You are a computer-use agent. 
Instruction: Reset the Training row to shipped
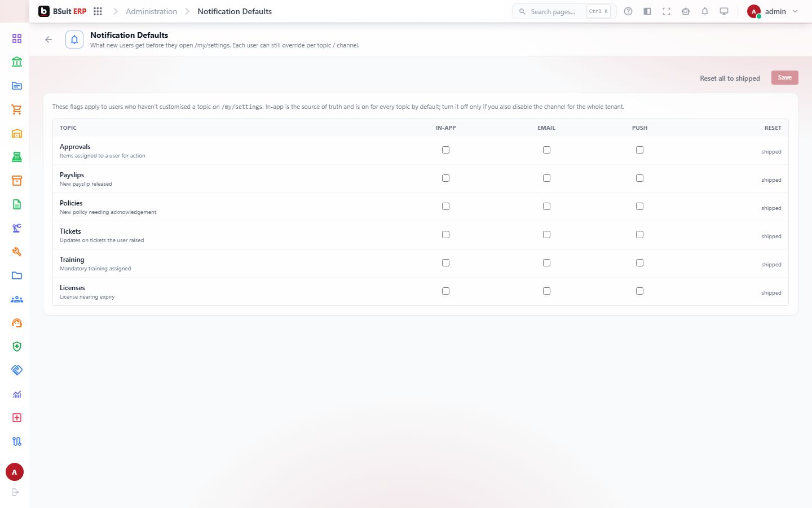coord(771,265)
